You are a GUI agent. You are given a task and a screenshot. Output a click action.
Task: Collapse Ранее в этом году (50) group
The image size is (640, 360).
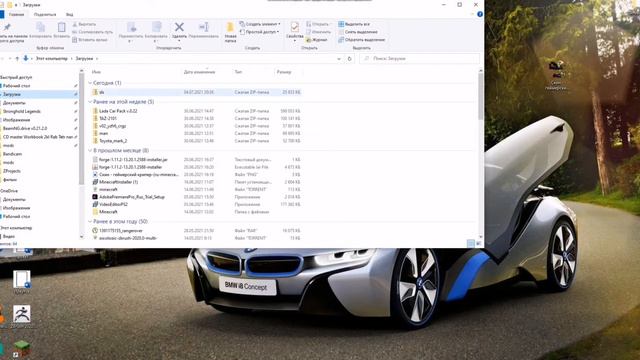90,222
